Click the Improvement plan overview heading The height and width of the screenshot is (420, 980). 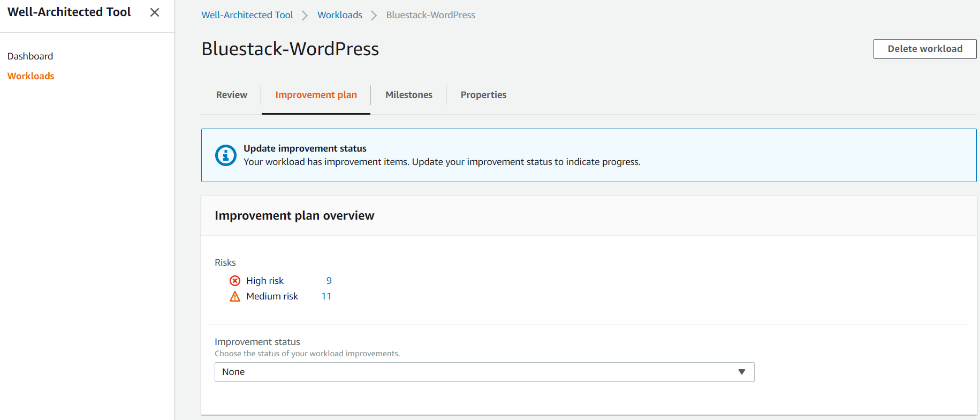click(x=294, y=215)
